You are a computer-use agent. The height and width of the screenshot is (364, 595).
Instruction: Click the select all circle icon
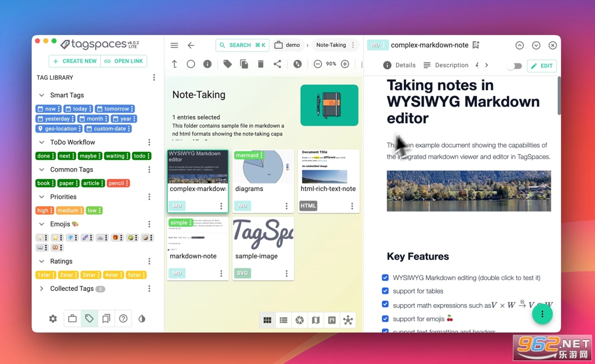(x=191, y=64)
